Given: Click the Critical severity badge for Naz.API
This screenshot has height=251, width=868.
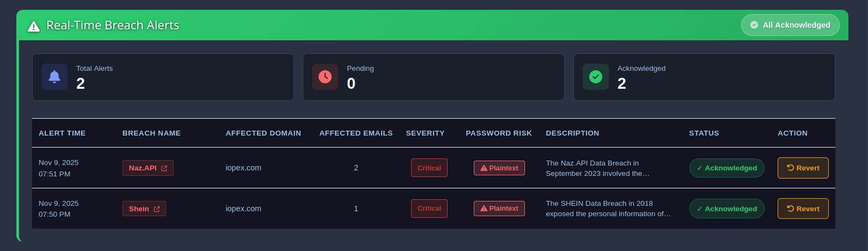Looking at the screenshot, I should coord(429,168).
